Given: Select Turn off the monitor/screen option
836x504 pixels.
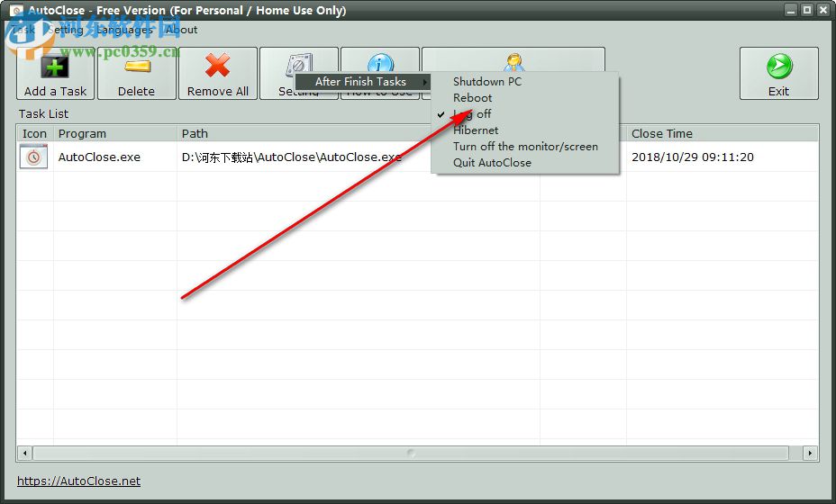Looking at the screenshot, I should (525, 147).
